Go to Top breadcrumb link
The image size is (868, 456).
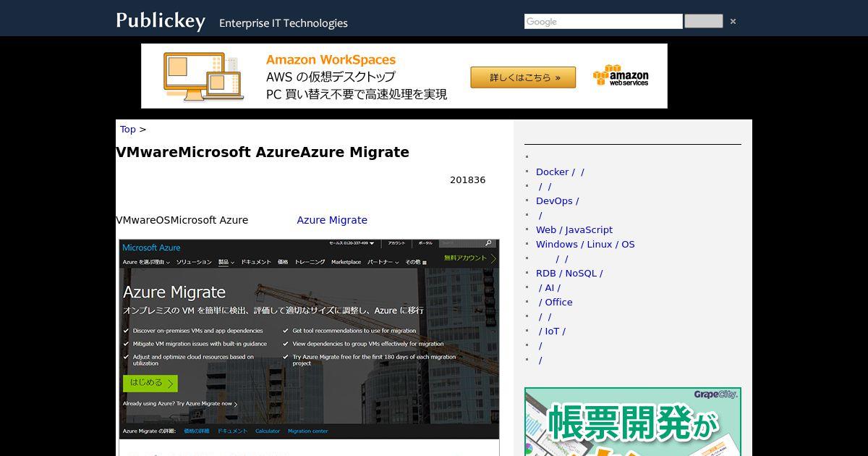pyautogui.click(x=128, y=130)
